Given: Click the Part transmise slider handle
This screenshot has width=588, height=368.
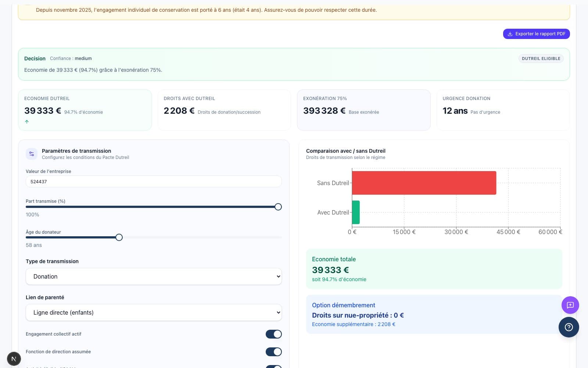Looking at the screenshot, I should click(x=278, y=207).
